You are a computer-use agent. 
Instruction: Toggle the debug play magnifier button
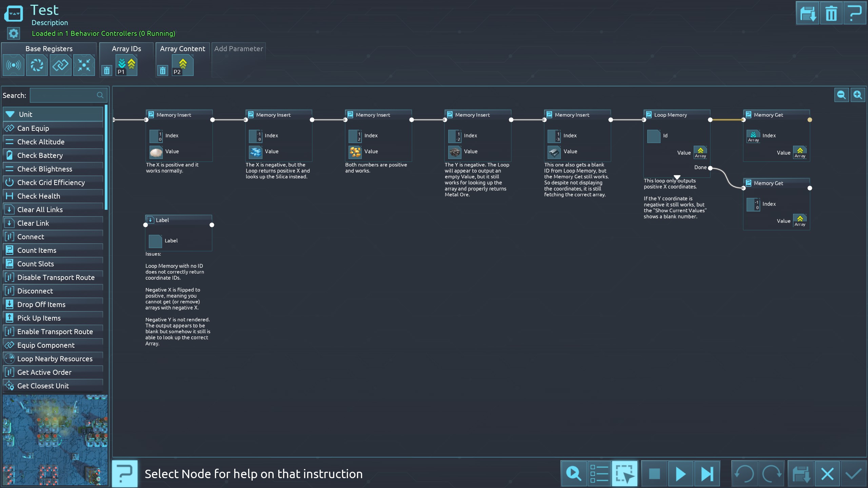point(573,473)
